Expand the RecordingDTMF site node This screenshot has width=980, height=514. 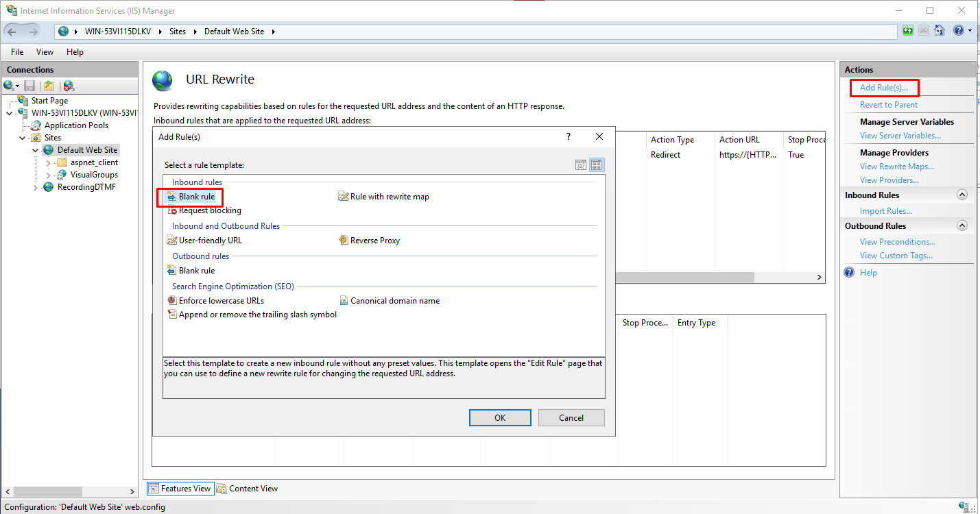pos(36,187)
